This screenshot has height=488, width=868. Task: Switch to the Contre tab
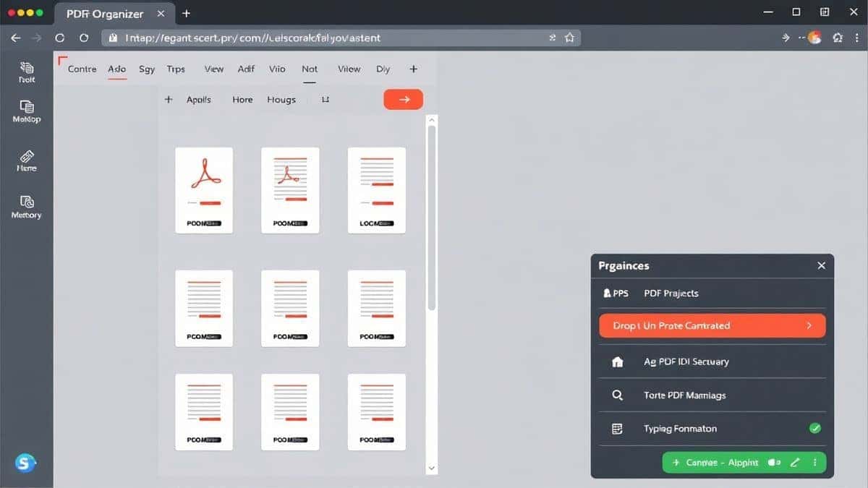click(82, 69)
